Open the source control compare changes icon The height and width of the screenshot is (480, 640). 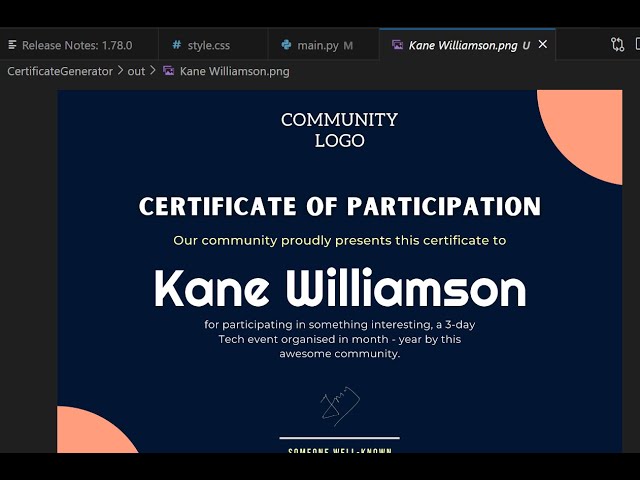pyautogui.click(x=618, y=44)
